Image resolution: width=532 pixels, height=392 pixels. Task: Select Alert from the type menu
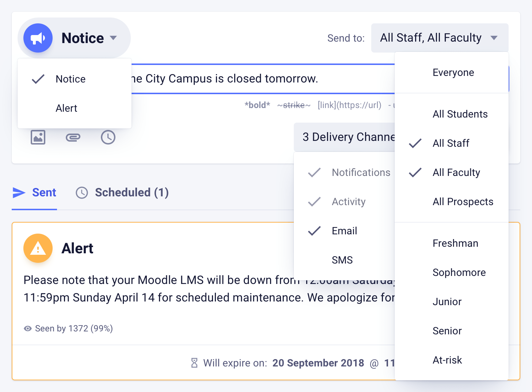[66, 108]
